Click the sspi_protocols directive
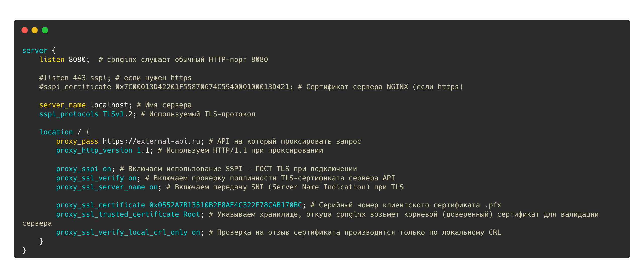644x278 pixels. (x=69, y=114)
